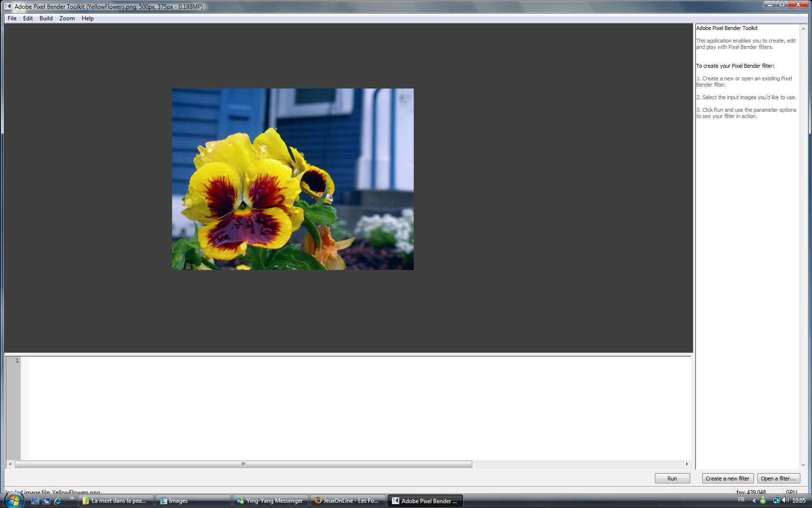Switch to La mort dans la pea... taskbar window
The height and width of the screenshot is (508, 812).
(x=116, y=501)
